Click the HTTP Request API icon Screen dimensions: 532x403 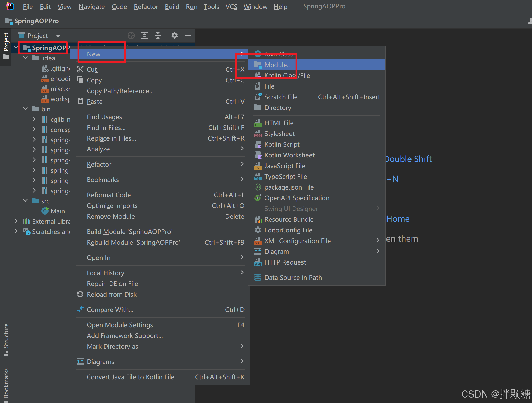258,262
